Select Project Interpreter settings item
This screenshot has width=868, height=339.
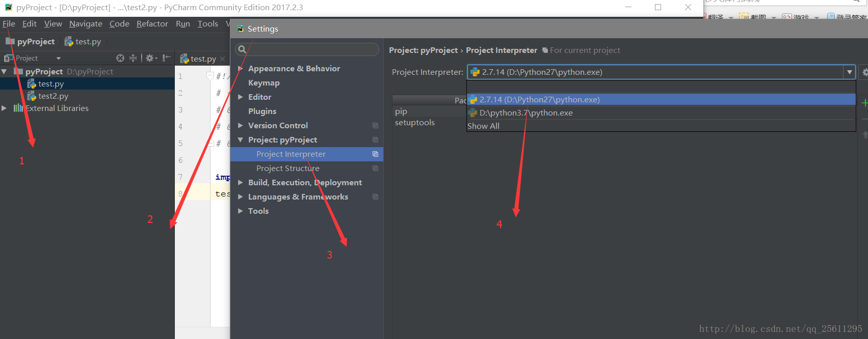coord(306,154)
